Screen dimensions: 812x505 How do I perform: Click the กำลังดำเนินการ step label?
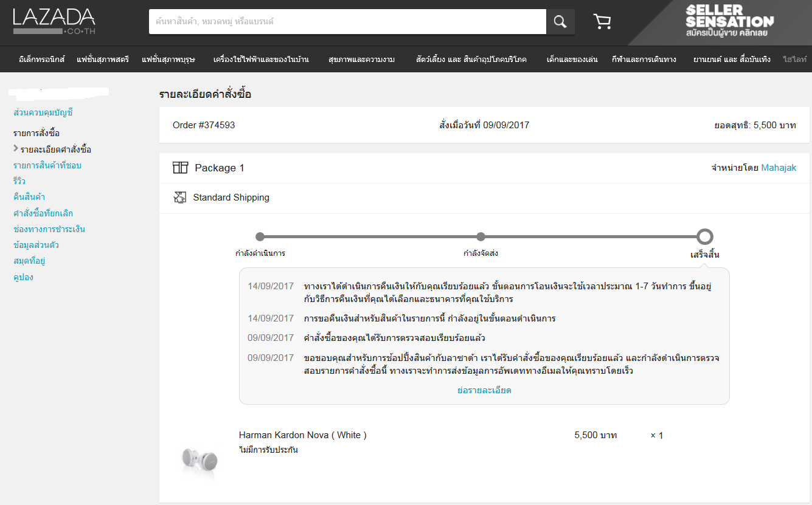[x=260, y=253]
